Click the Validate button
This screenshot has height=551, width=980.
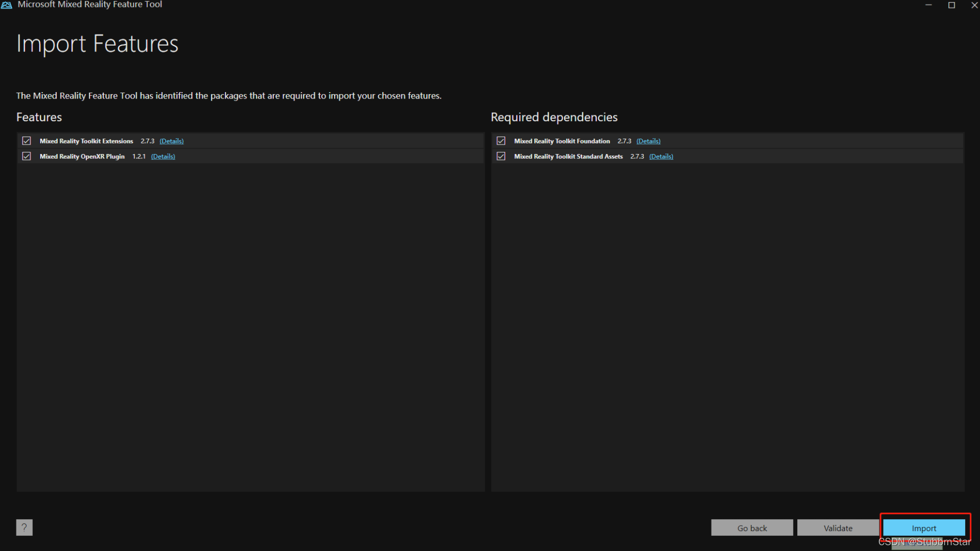tap(838, 528)
